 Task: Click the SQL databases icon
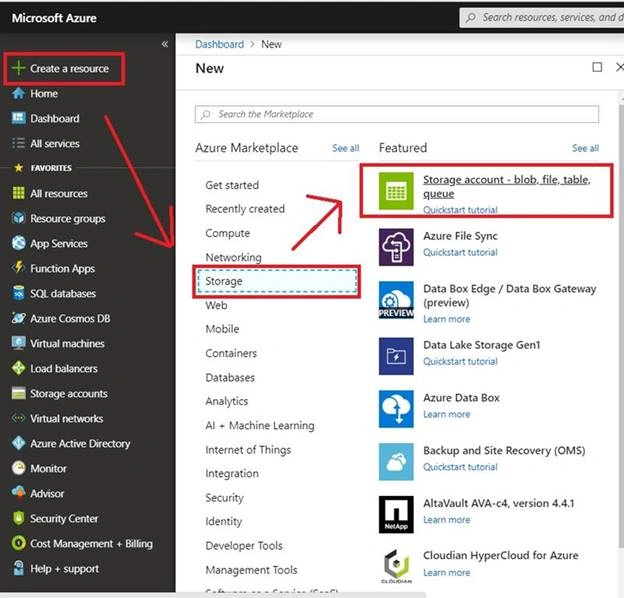[18, 293]
